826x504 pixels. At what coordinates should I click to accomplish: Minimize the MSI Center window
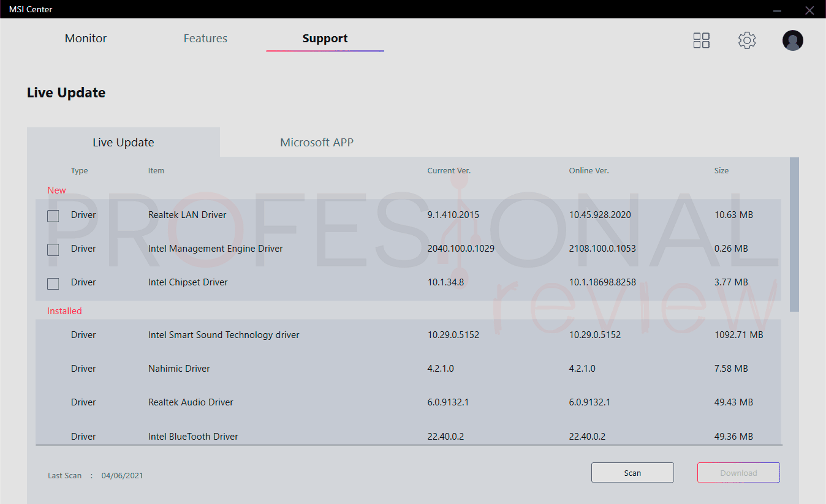[x=777, y=10]
